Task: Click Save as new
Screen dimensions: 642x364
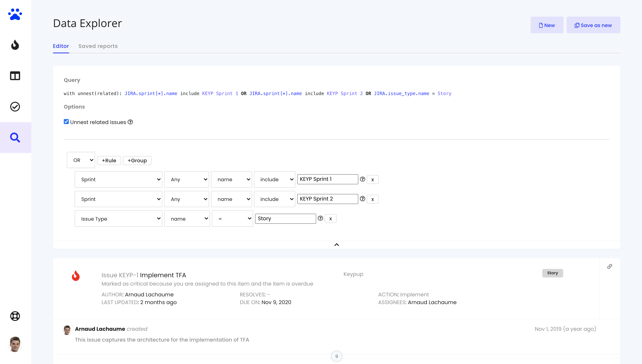Action: coord(593,25)
